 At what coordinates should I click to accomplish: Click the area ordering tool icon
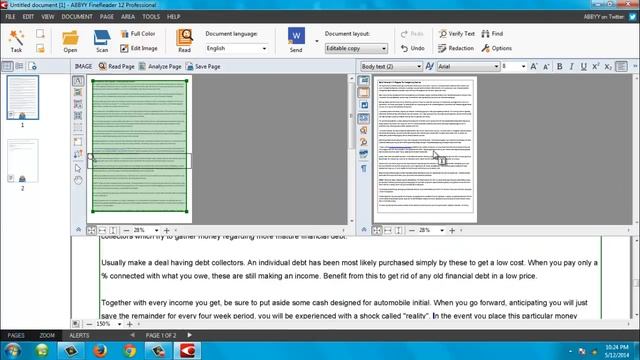coord(78,154)
